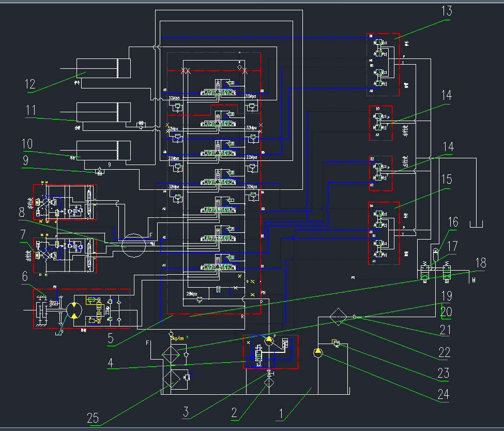Image resolution: width=504 pixels, height=431 pixels.
Task: Select the lower filter diamond labeled 25
Action: point(172,379)
